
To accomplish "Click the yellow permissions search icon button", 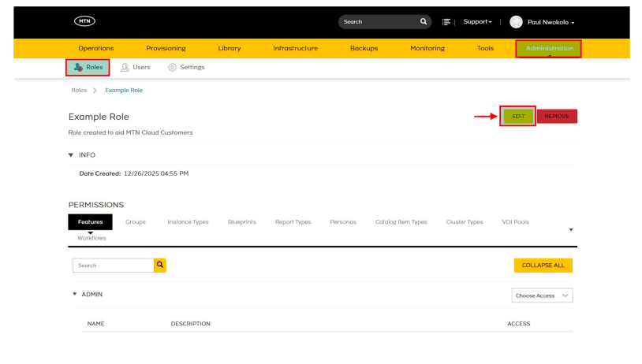I will coord(160,265).
